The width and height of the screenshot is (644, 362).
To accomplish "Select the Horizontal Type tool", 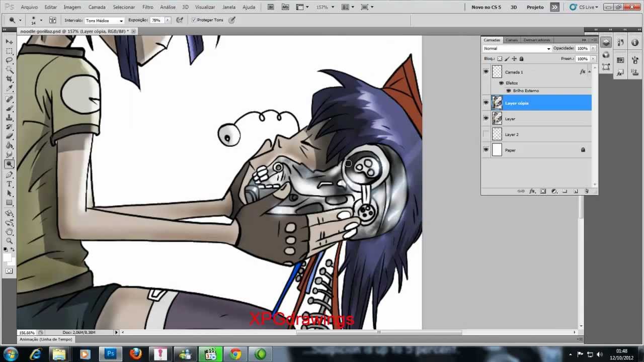I will (x=10, y=185).
